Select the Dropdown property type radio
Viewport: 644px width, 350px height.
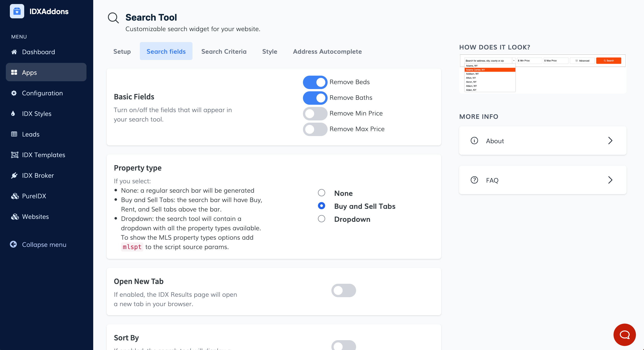pyautogui.click(x=321, y=219)
